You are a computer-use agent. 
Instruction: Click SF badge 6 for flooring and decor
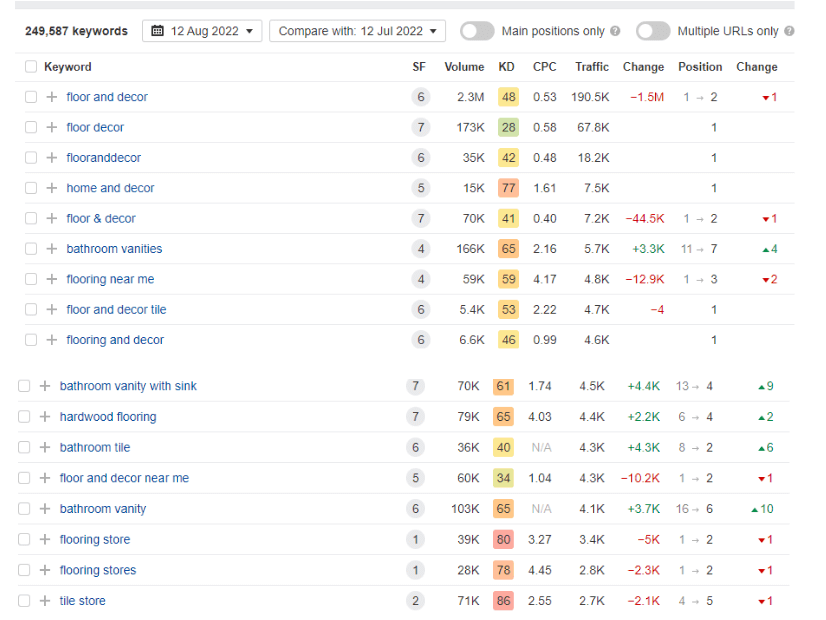[421, 340]
